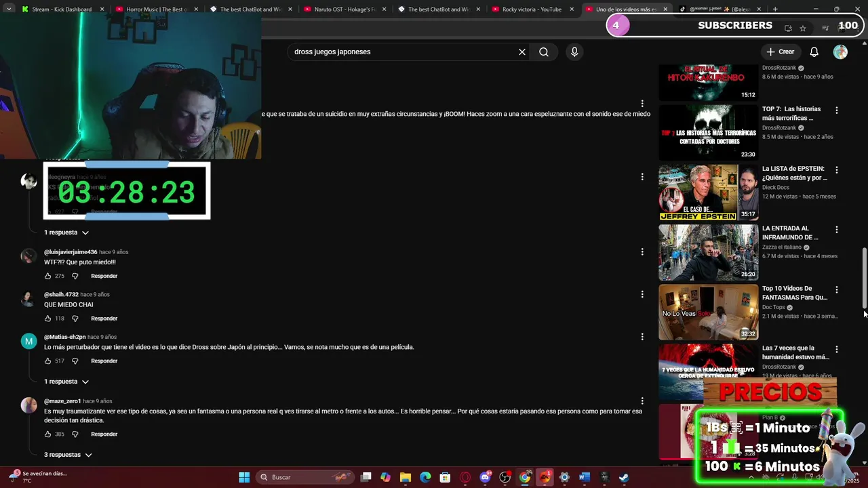Switch to Rocky victoria - YouTube tab

533,9
